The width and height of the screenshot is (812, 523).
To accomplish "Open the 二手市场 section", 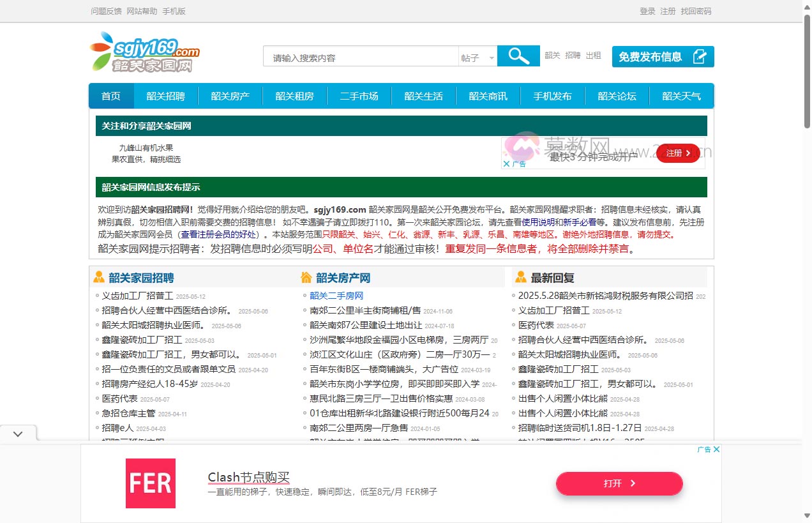I will [x=359, y=96].
